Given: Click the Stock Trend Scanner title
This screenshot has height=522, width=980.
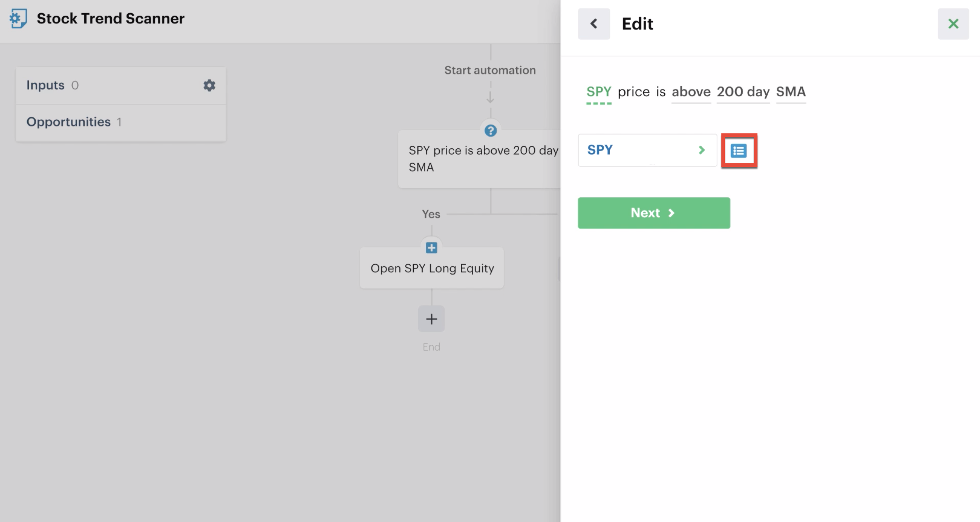Looking at the screenshot, I should point(110,18).
